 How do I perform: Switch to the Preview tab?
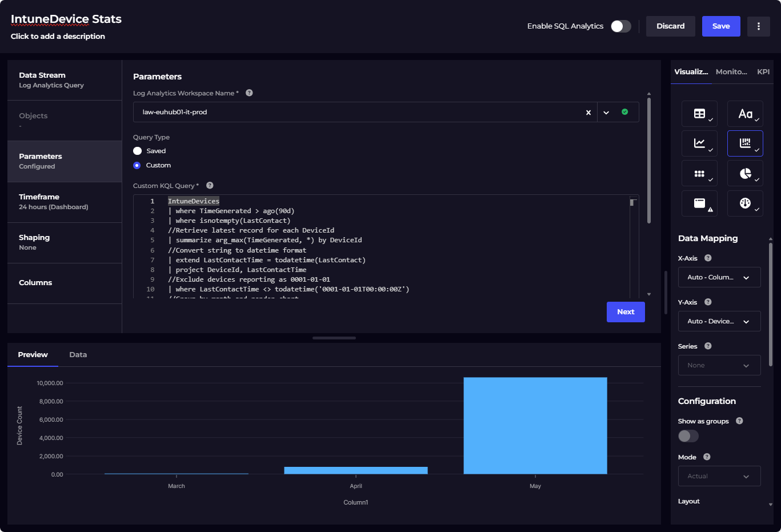tap(33, 355)
